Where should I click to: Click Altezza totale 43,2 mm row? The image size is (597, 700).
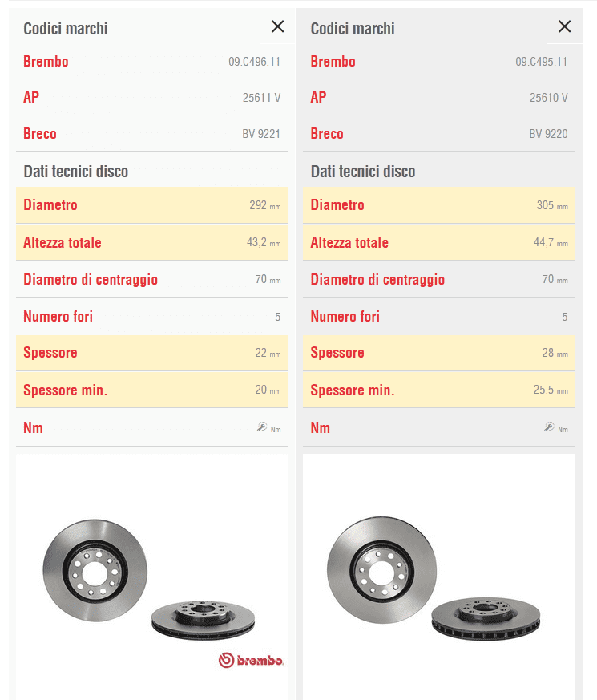pyautogui.click(x=151, y=242)
